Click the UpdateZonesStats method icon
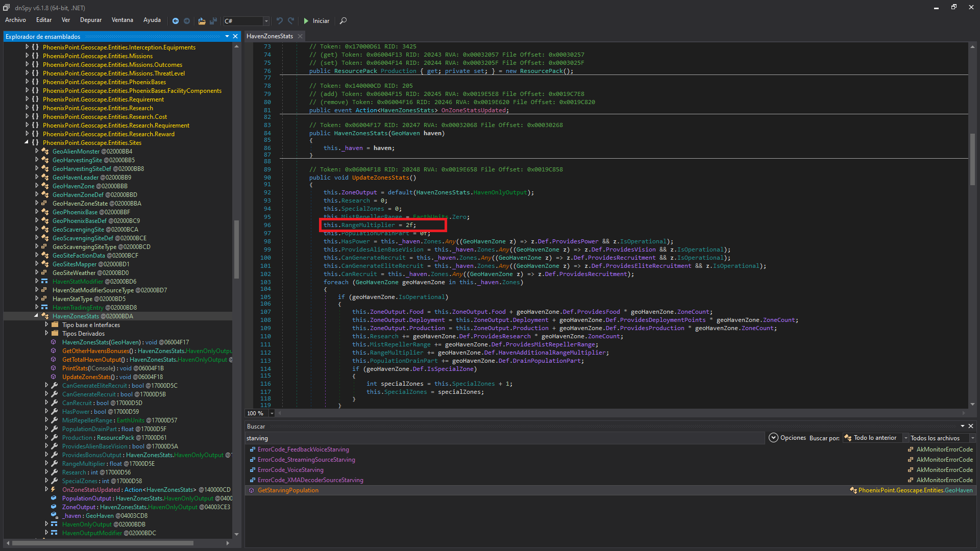This screenshot has width=980, height=551. tap(54, 377)
